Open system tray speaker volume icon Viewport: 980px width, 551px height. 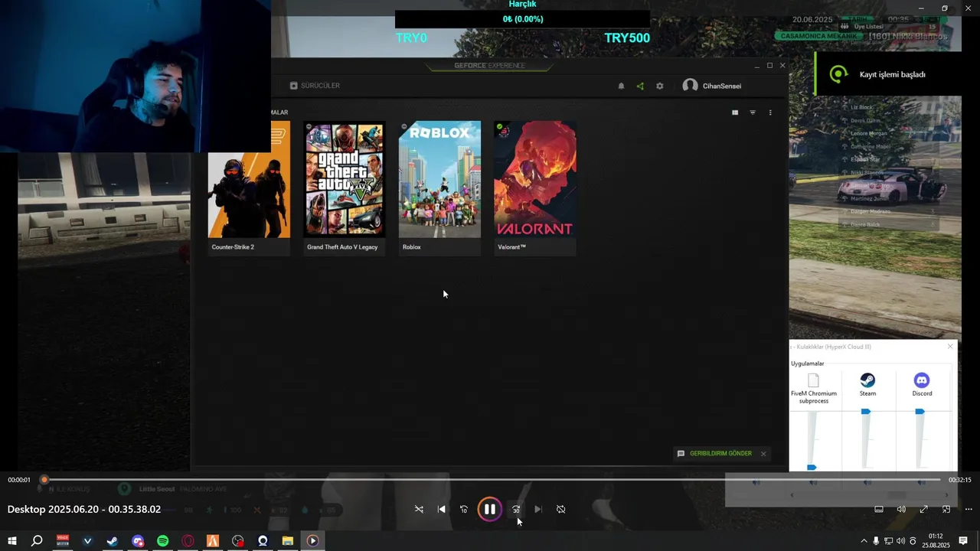point(900,541)
